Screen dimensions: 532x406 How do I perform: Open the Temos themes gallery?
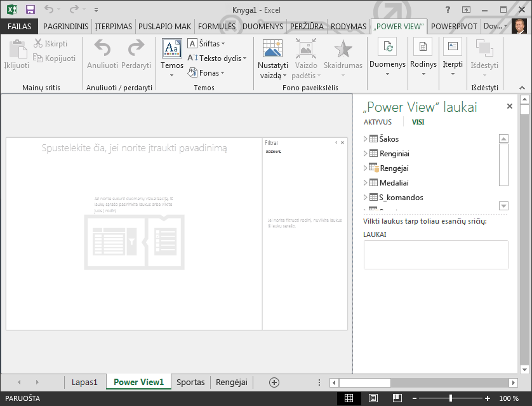pos(171,58)
